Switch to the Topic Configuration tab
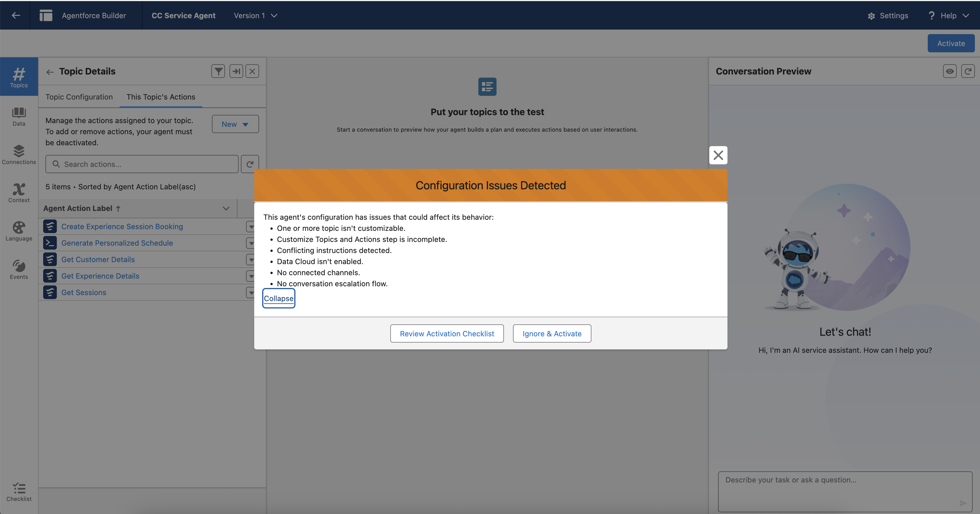The image size is (980, 514). pyautogui.click(x=79, y=97)
